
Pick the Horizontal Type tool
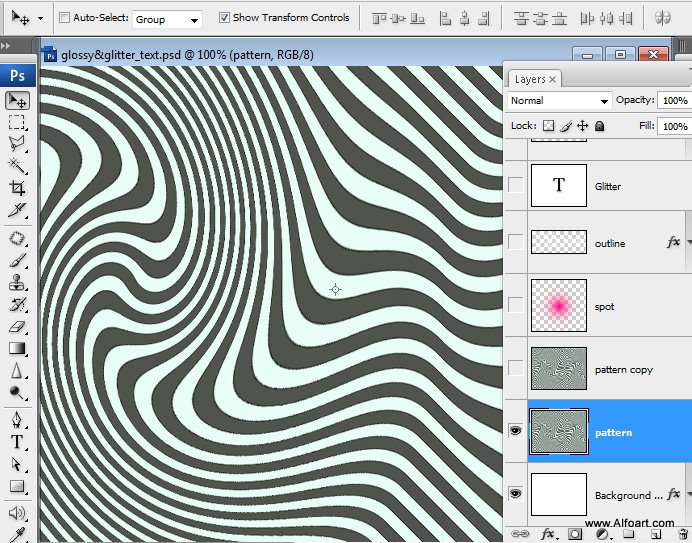(x=17, y=443)
